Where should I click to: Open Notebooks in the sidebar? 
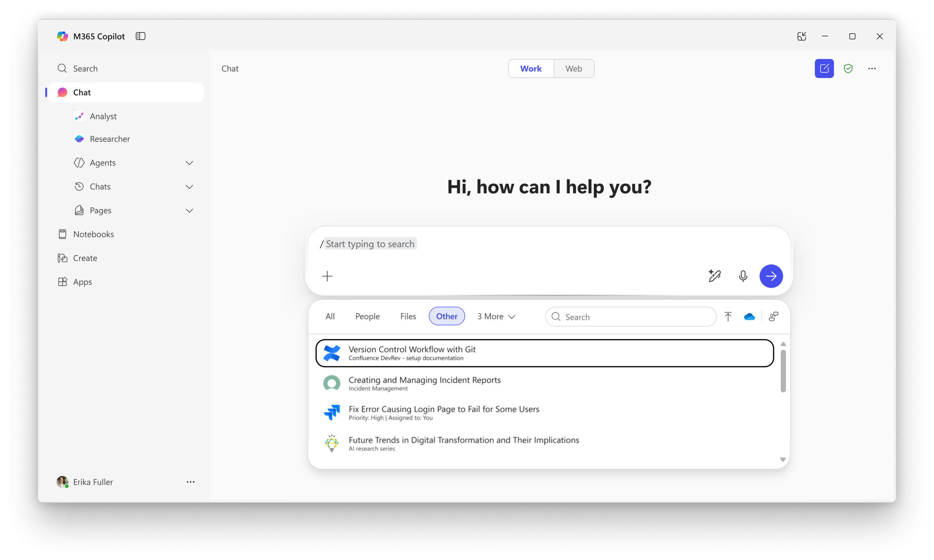coord(126,234)
